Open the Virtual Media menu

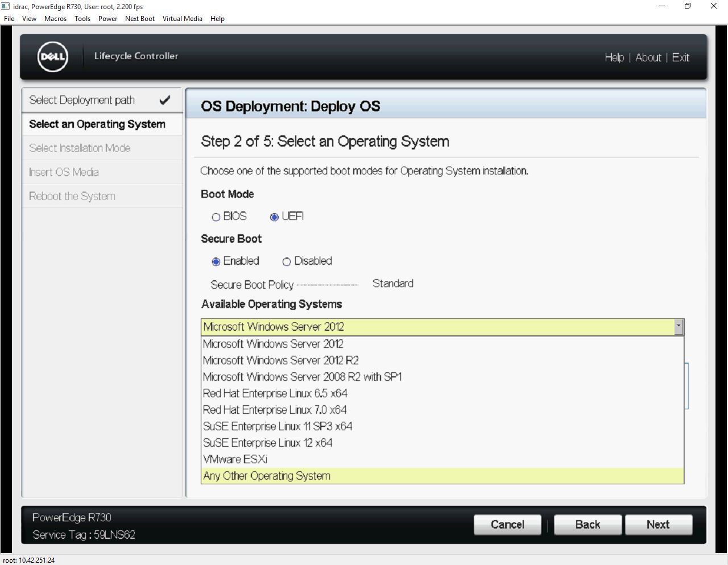[183, 18]
